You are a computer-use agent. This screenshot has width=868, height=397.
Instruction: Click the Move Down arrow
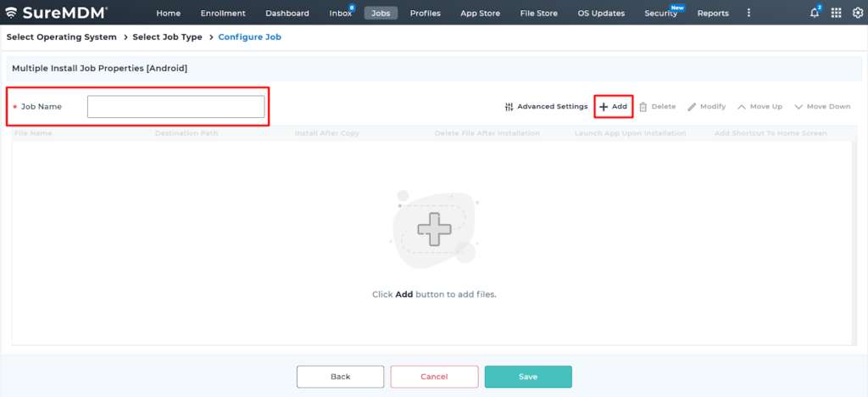tap(798, 107)
